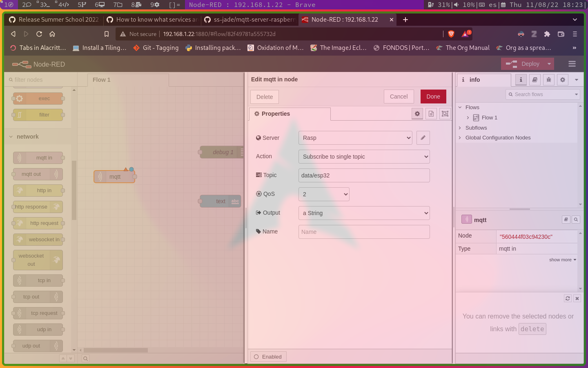Navigate back in browser history
The image size is (588, 368).
(13, 34)
